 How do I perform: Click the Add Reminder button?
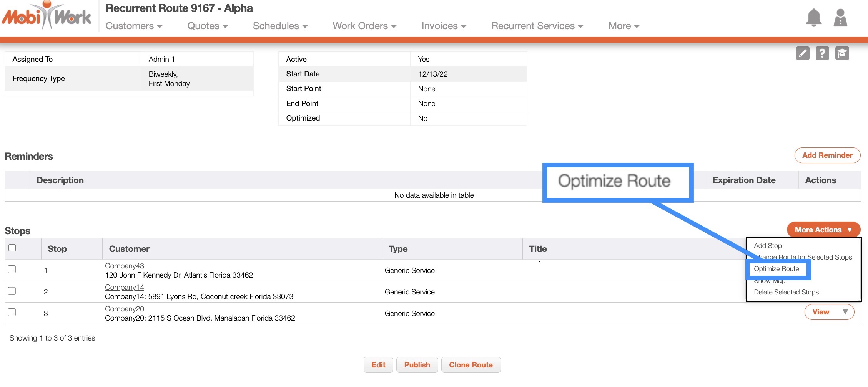[827, 155]
